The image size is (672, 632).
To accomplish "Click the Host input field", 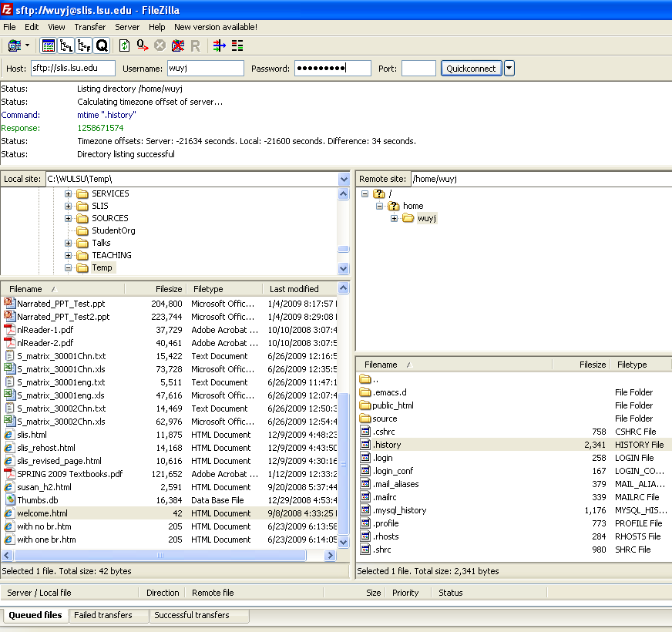I will (73, 68).
